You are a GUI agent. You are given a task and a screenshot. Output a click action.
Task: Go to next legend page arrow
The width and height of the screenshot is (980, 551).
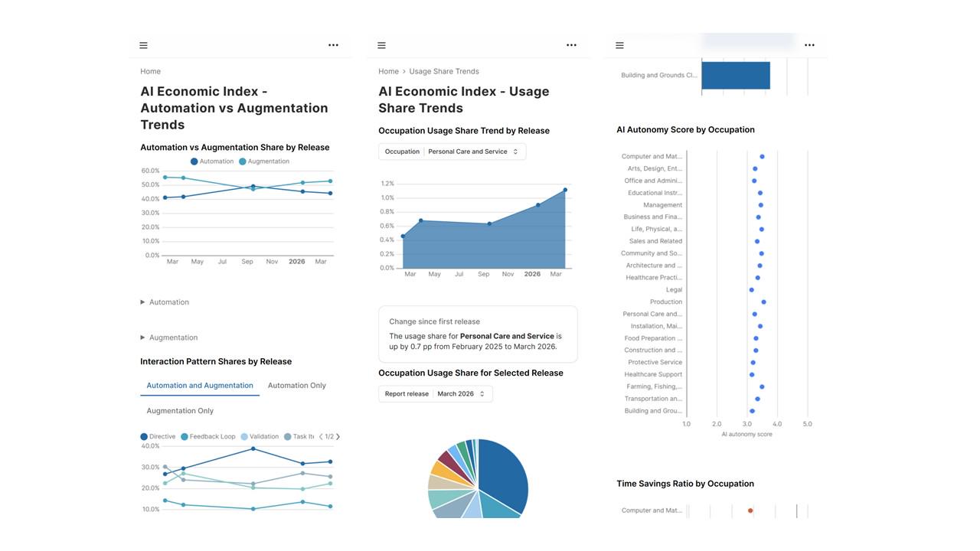[338, 437]
